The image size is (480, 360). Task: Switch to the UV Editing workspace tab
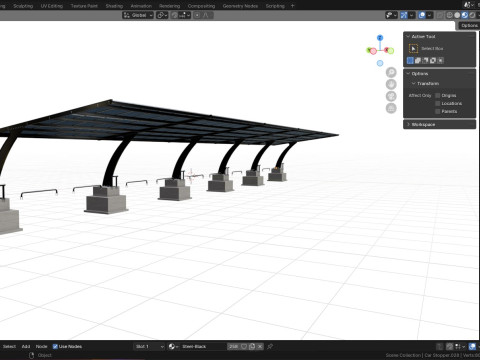[x=51, y=6]
